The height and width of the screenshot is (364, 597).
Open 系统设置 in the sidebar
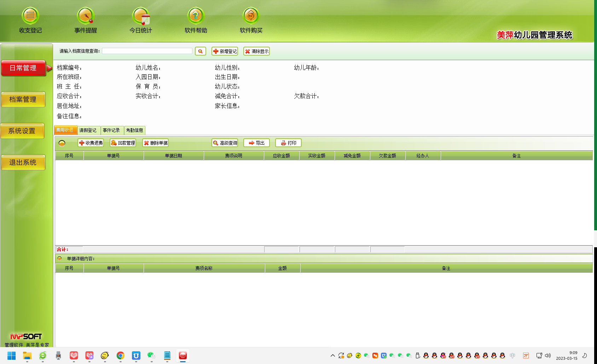22,131
